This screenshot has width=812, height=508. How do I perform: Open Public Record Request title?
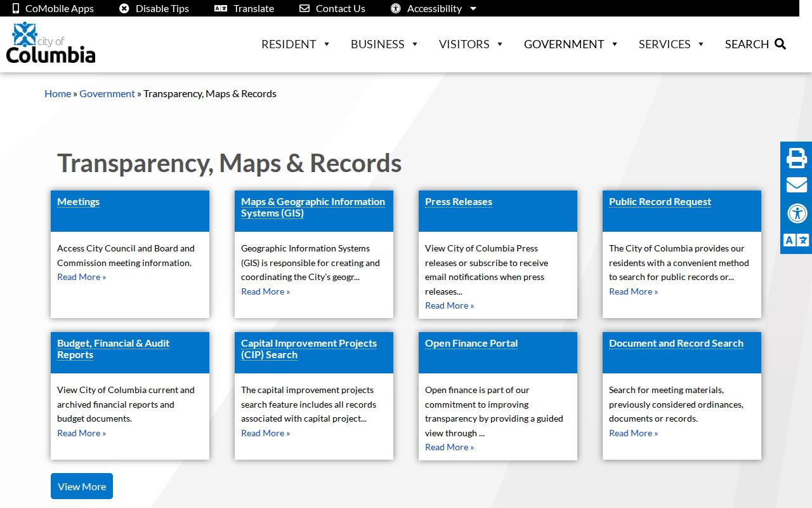point(660,202)
